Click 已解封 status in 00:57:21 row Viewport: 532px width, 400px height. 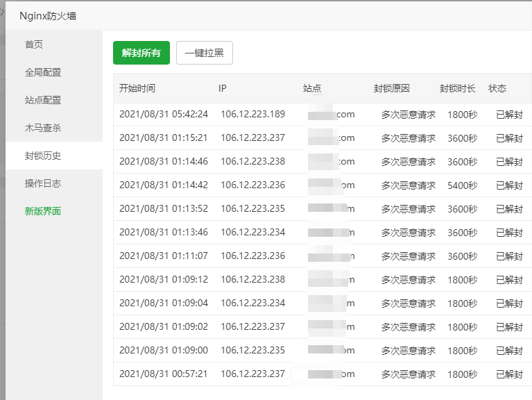click(509, 374)
